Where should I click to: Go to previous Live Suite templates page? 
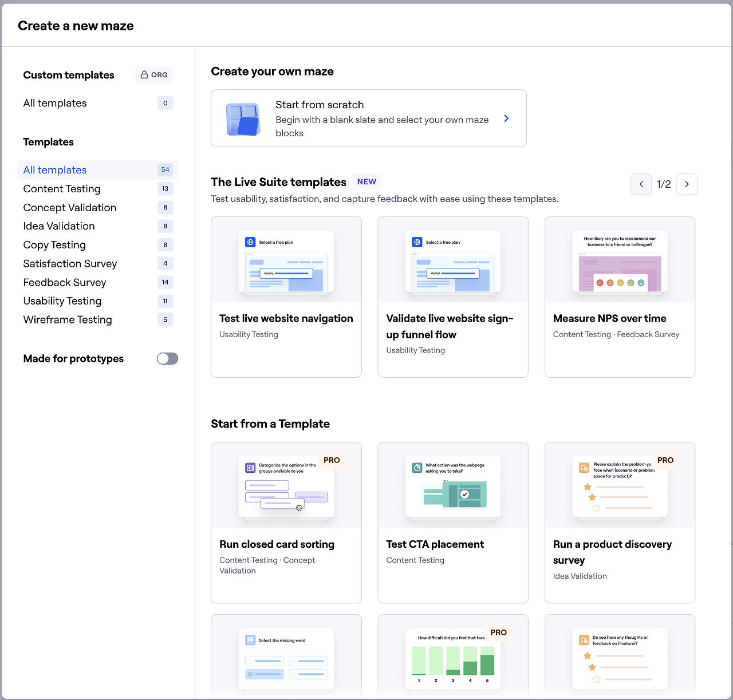(641, 184)
